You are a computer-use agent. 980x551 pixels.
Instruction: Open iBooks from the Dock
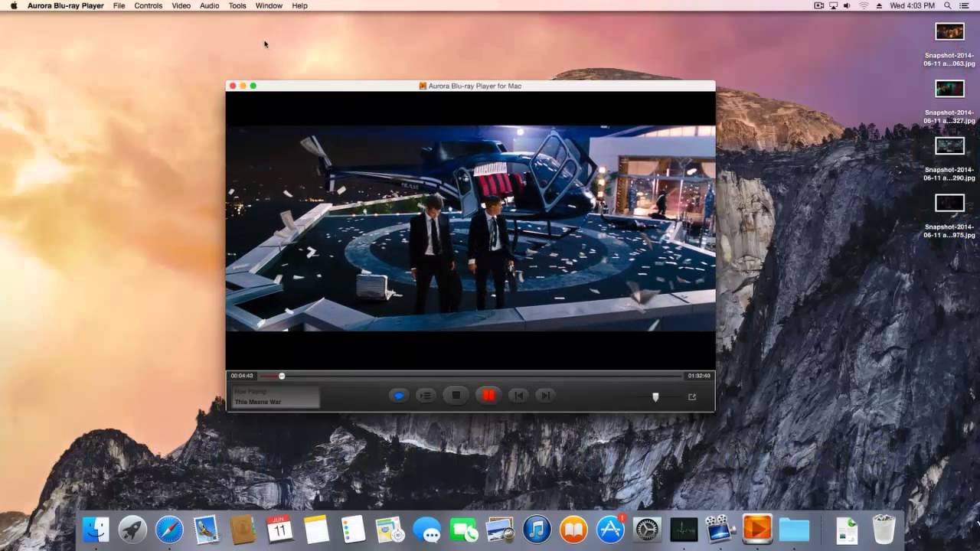coord(573,530)
